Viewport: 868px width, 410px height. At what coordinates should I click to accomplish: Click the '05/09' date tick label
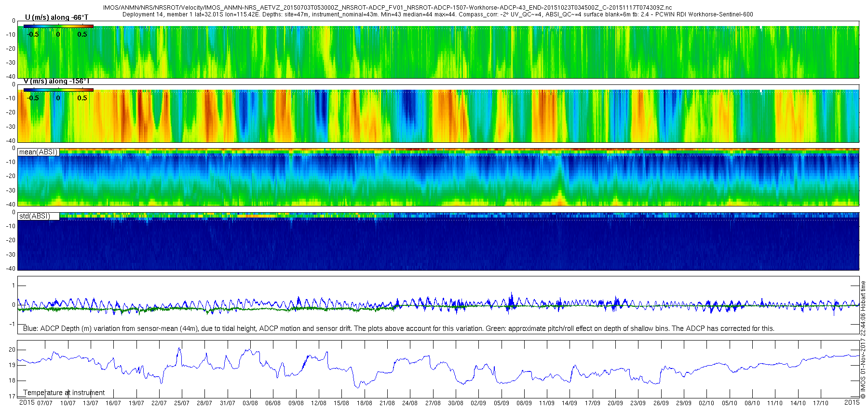tap(501, 403)
